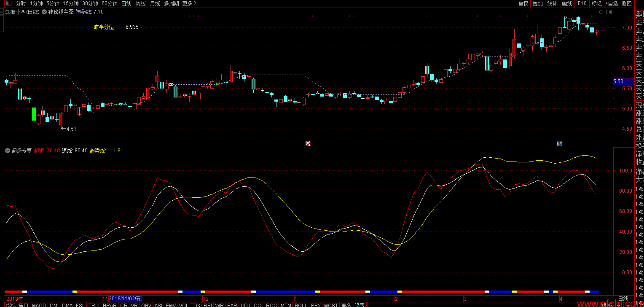Select the KDJ indicator

tap(246, 305)
